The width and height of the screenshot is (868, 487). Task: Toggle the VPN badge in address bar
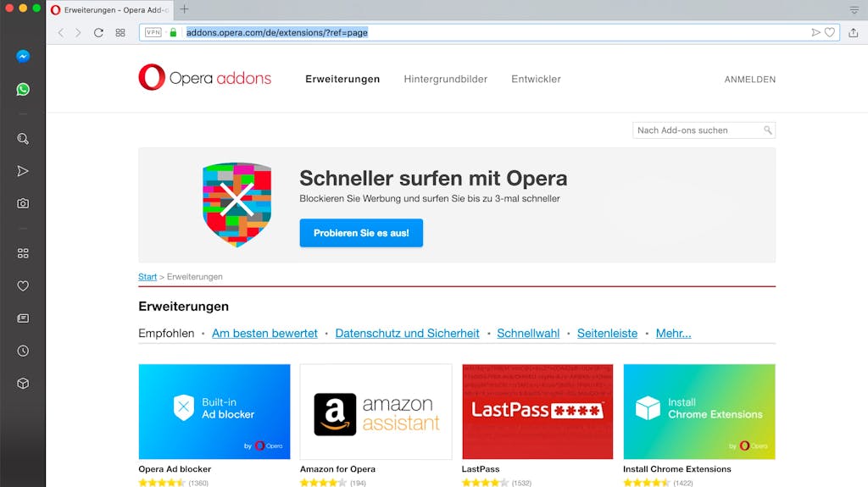(x=153, y=33)
